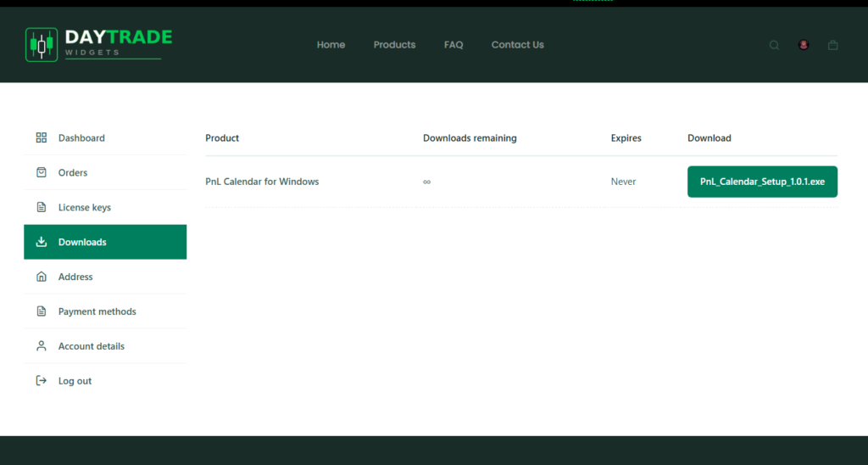Click the Log out arrow icon
The height and width of the screenshot is (465, 868).
point(42,381)
